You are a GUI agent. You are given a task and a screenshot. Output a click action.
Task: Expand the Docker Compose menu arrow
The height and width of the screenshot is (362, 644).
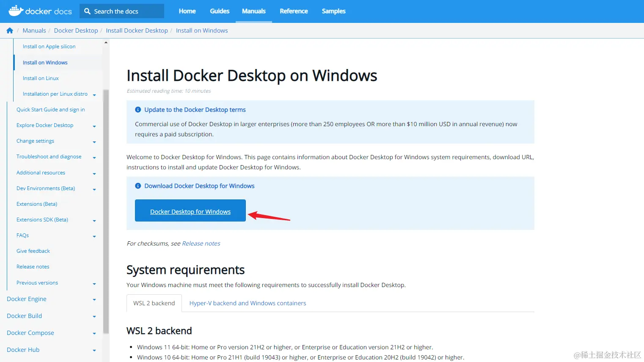[94, 334]
